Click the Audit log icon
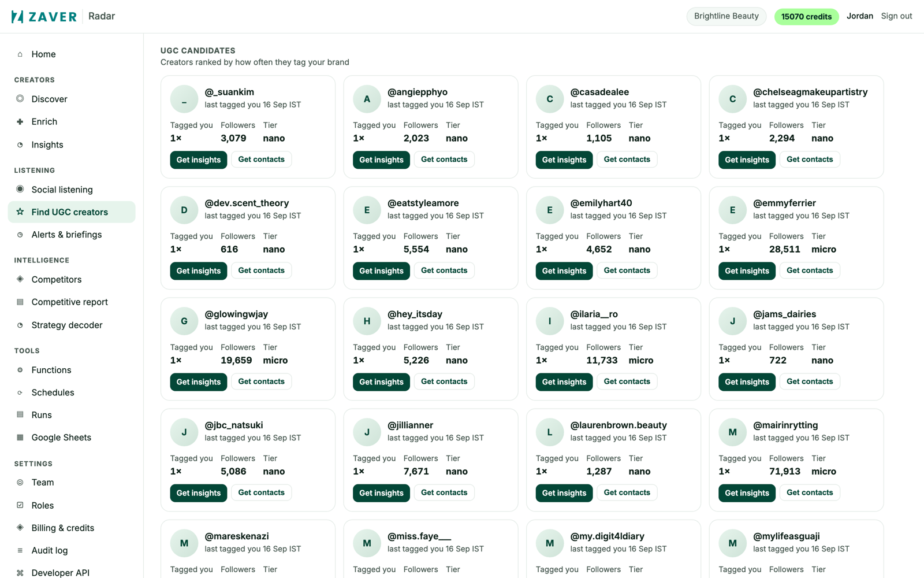This screenshot has height=578, width=924. 20,551
